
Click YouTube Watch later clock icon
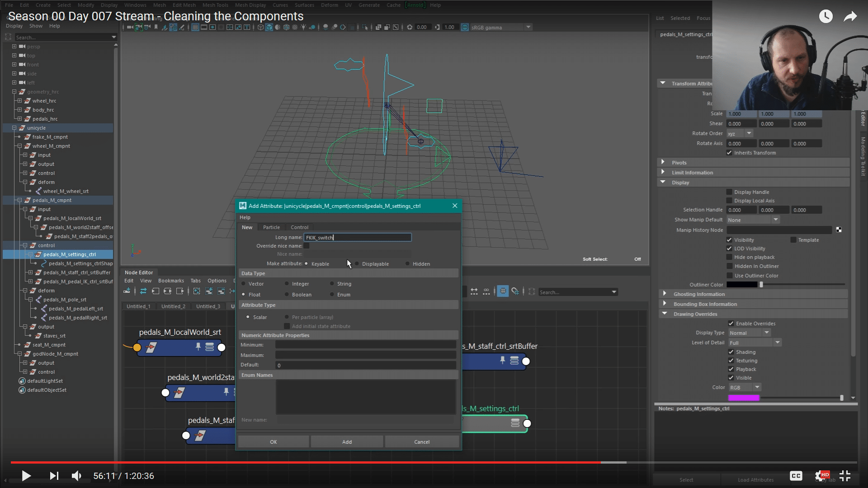click(x=826, y=17)
